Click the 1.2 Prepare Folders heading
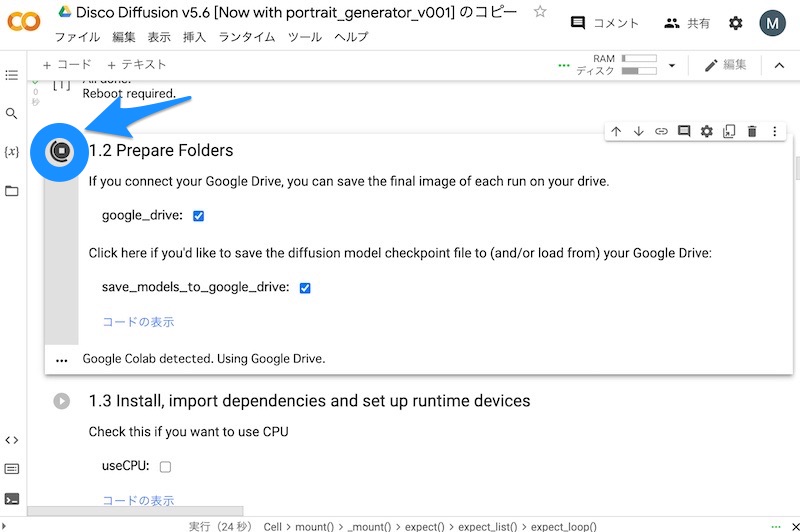 click(161, 150)
